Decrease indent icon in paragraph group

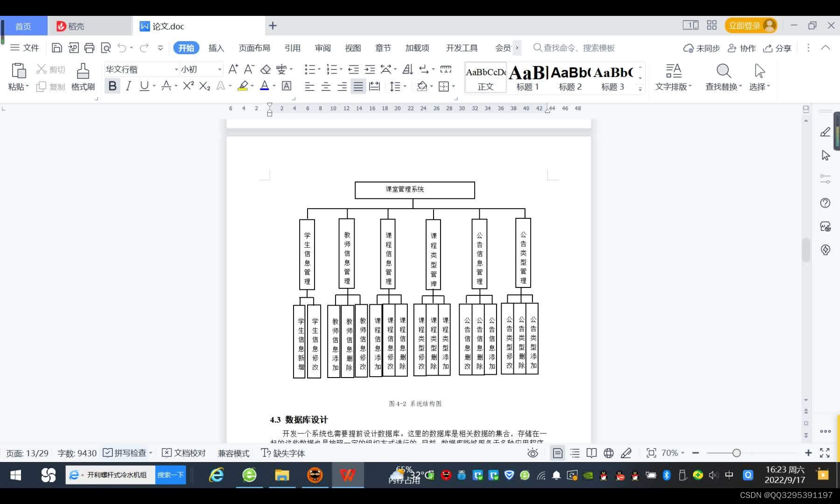coord(354,69)
